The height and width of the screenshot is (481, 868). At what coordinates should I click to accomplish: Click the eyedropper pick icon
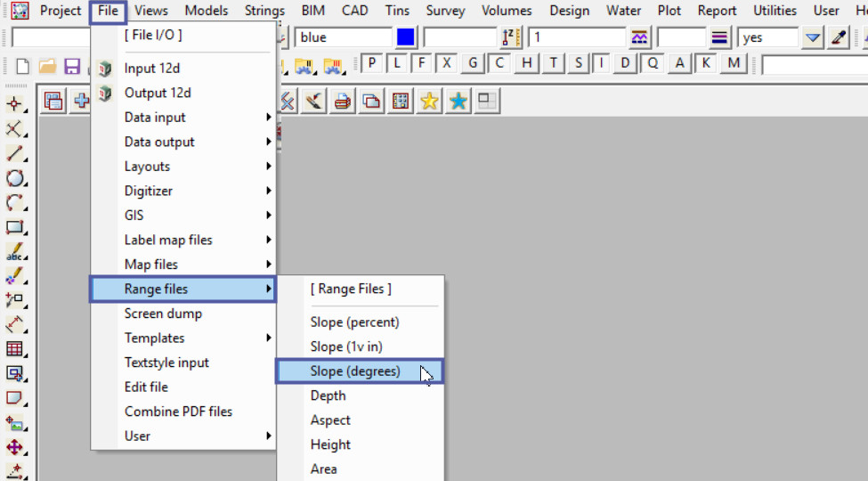tap(838, 37)
